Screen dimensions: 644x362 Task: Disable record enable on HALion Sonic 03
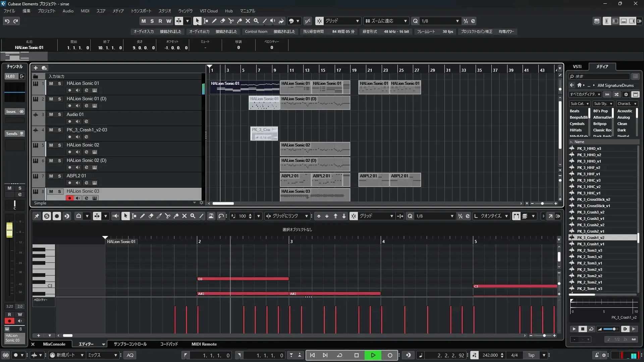click(69, 198)
